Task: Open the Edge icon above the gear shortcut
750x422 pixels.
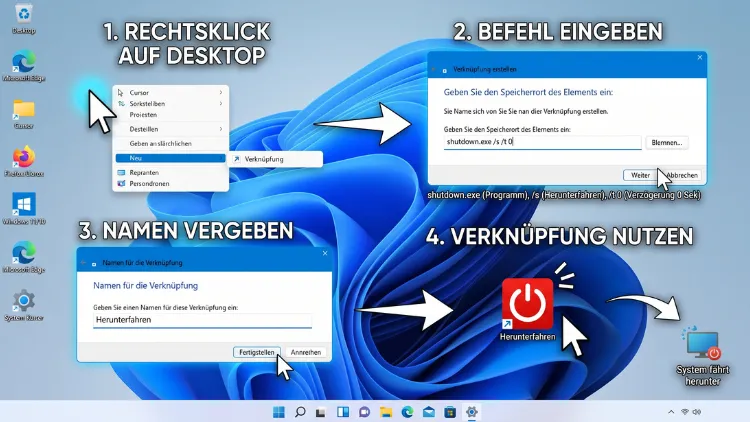Action: (x=23, y=253)
